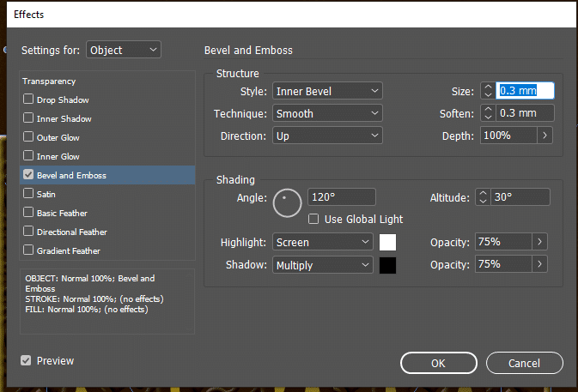Viewport: 578px width, 392px height.
Task: Disable the Preview checkbox
Action: coord(27,361)
